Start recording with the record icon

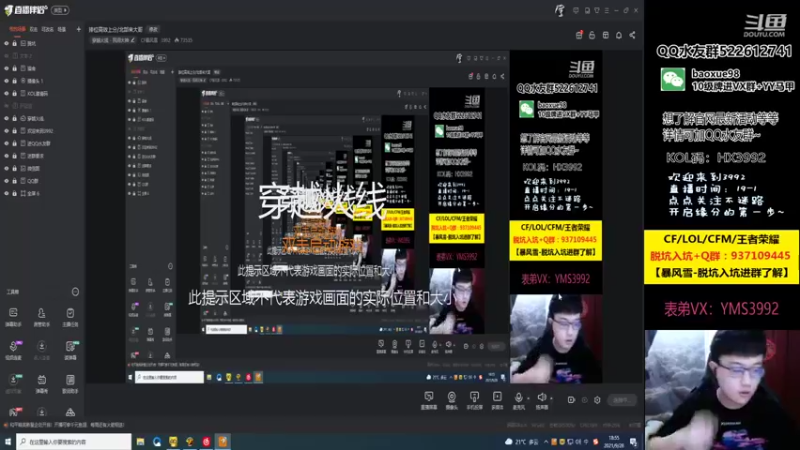[571, 400]
